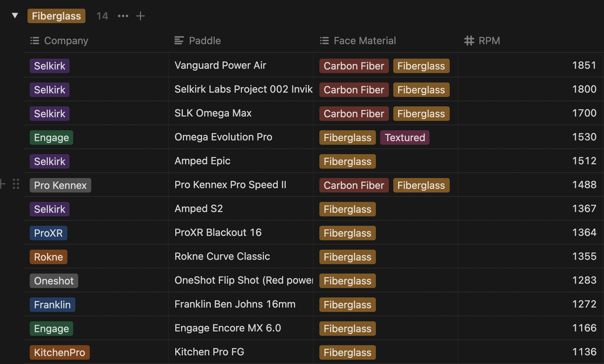Viewport: 604px width, 364px height.
Task: Click the Fiberglass group label
Action: point(56,16)
